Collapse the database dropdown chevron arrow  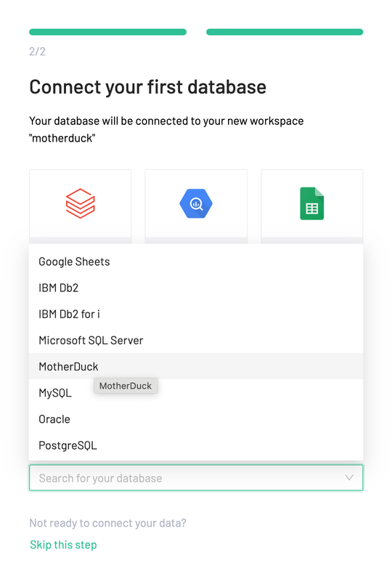[349, 478]
